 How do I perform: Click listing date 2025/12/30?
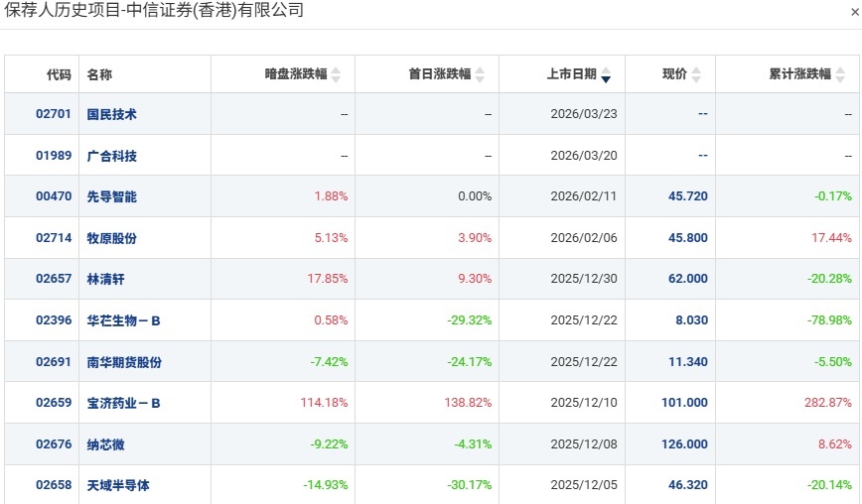coord(584,279)
